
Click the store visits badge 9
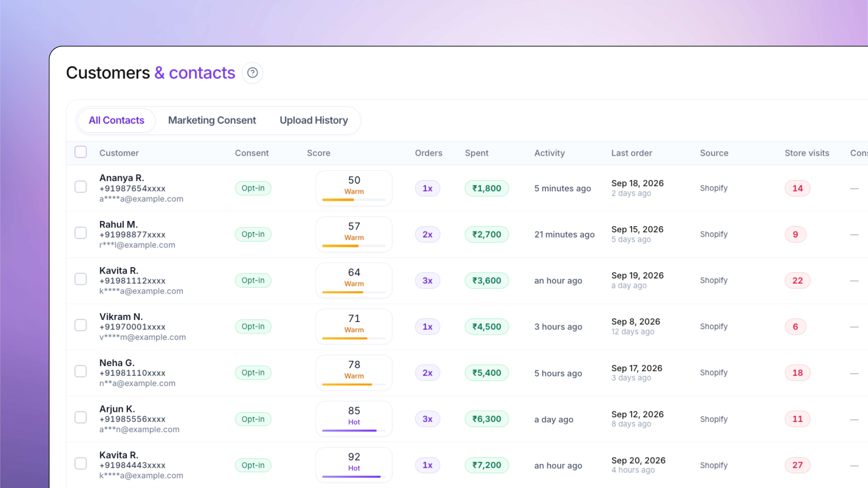pyautogui.click(x=795, y=234)
